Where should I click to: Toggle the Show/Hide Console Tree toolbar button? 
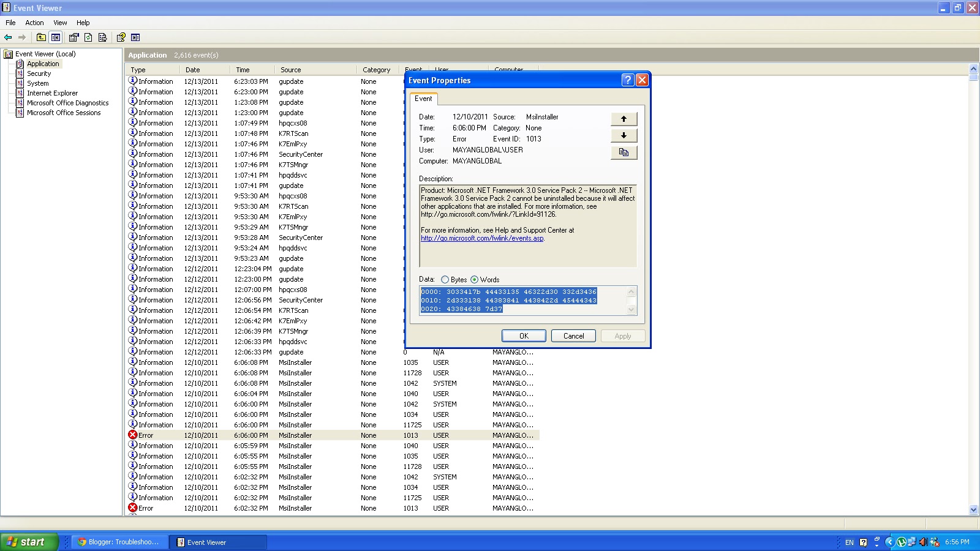[56, 37]
